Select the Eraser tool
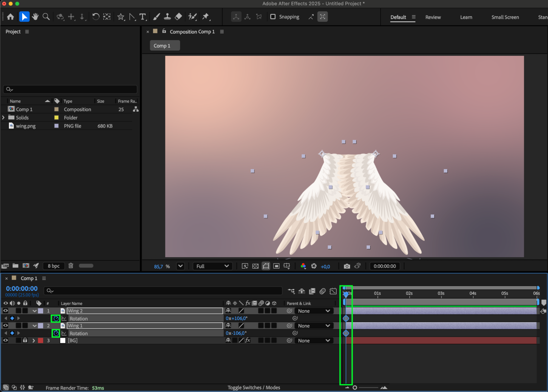The height and width of the screenshot is (392, 548). pyautogui.click(x=178, y=17)
